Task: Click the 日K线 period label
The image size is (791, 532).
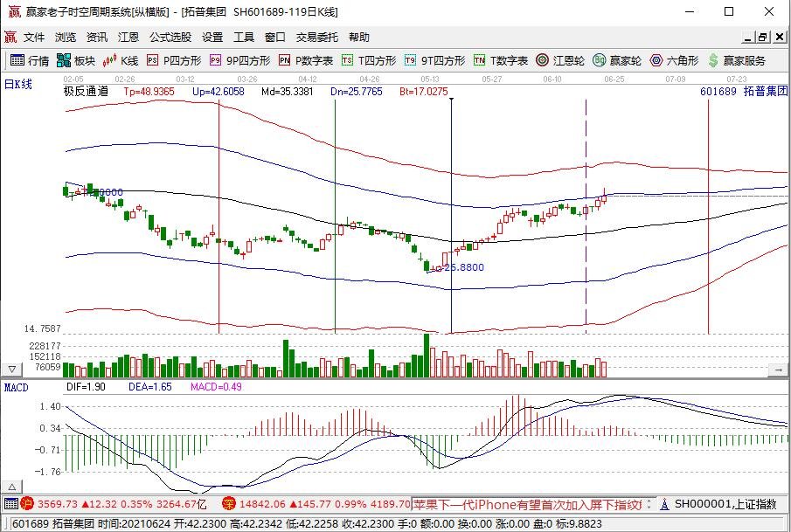Action: pos(18,84)
